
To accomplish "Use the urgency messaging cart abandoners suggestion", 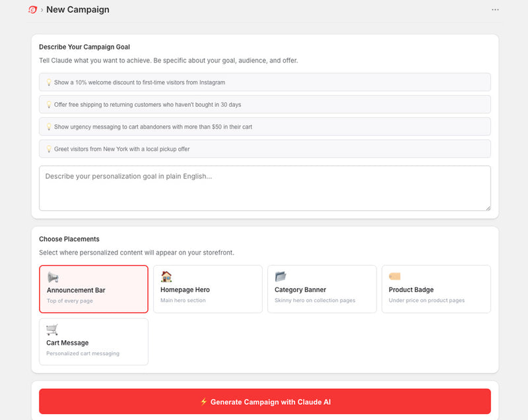I will click(x=265, y=127).
